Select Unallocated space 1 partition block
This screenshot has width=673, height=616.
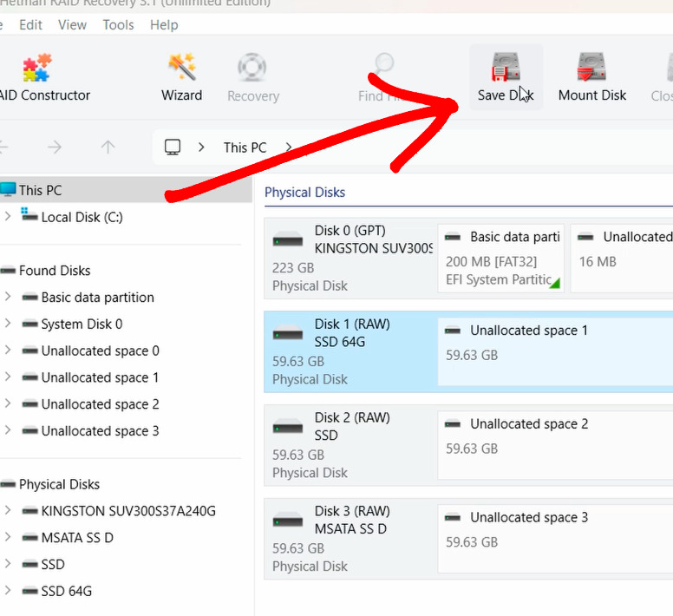555,351
